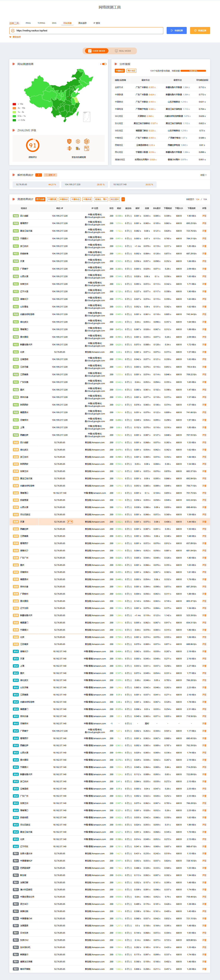Collapse the 解析结果统计 panel with 收起
Screen dimensions: 220x980
[x=204, y=175]
